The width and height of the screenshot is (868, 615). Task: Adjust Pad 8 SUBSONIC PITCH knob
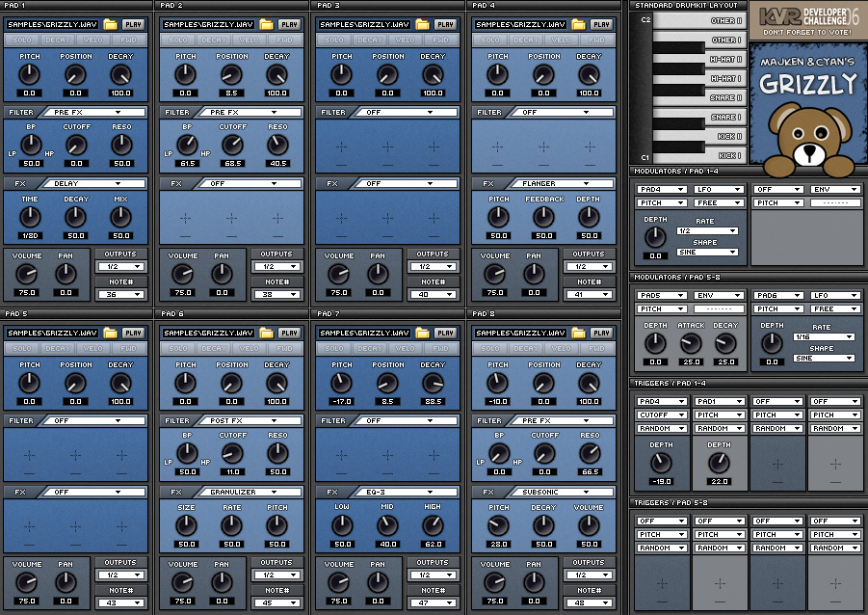pyautogui.click(x=498, y=525)
